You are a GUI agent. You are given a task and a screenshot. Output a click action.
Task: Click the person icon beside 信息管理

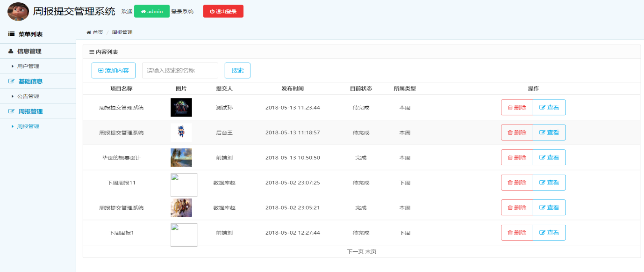point(11,51)
